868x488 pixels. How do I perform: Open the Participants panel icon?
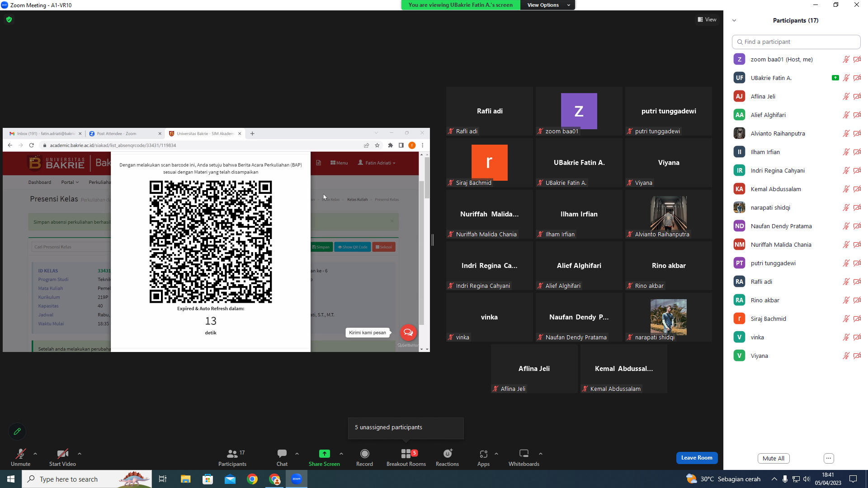[232, 454]
